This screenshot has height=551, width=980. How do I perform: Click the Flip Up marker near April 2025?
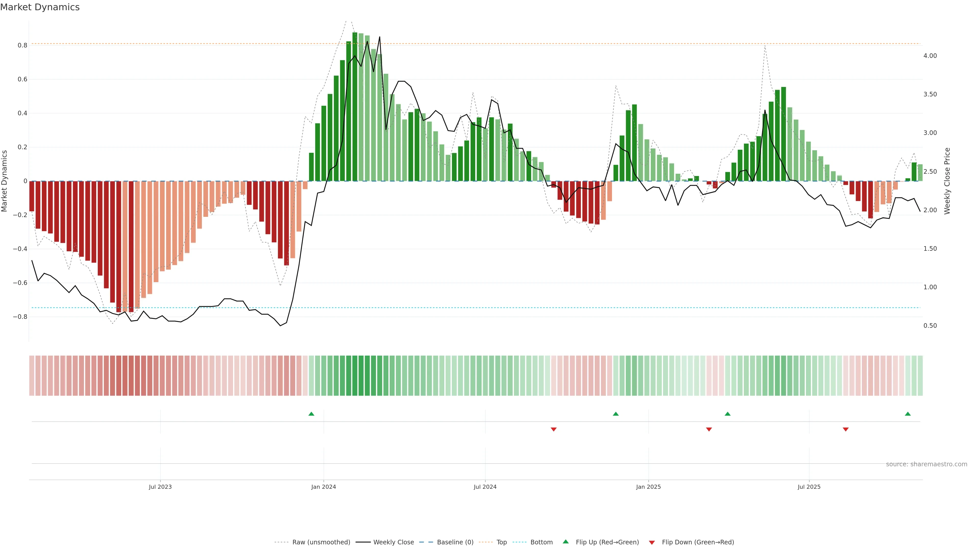click(x=727, y=414)
